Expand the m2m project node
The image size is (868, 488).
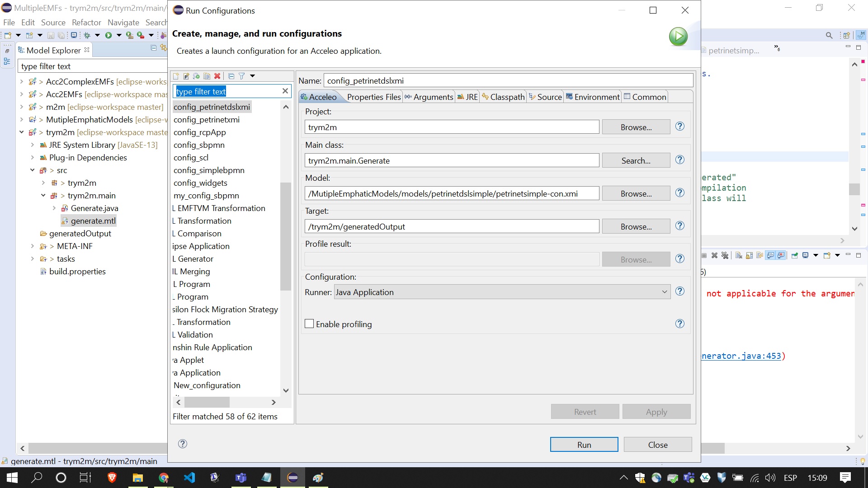pos(21,107)
